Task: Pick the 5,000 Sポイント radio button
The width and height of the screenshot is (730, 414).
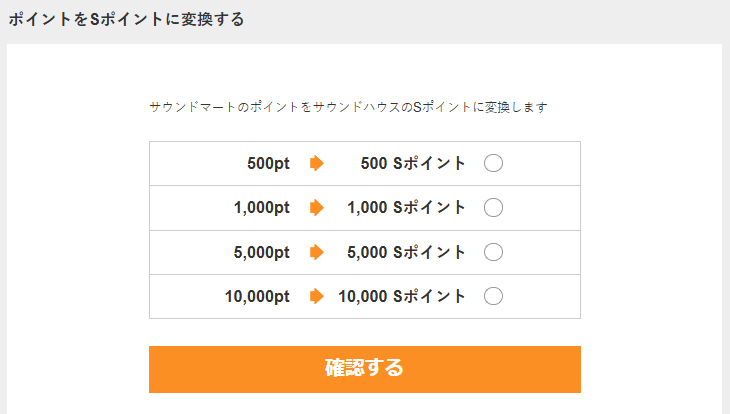Action: click(493, 252)
